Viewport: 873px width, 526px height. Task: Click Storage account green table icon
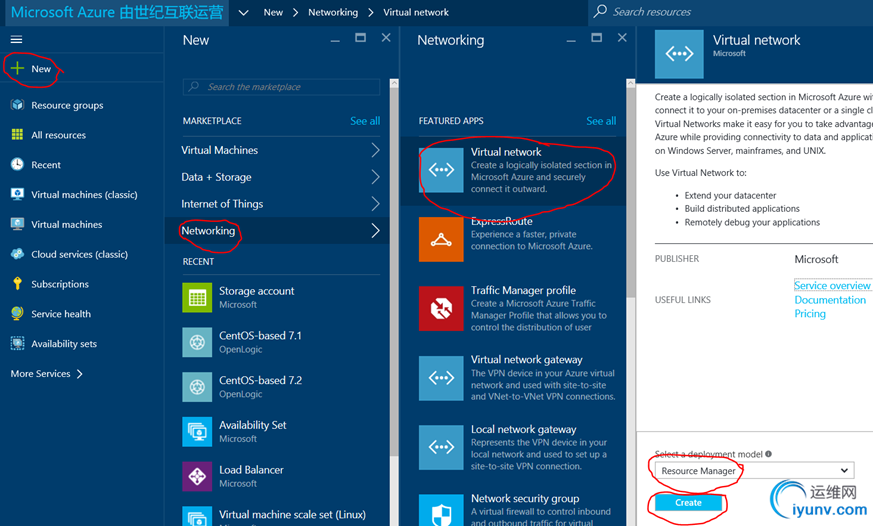tap(197, 297)
